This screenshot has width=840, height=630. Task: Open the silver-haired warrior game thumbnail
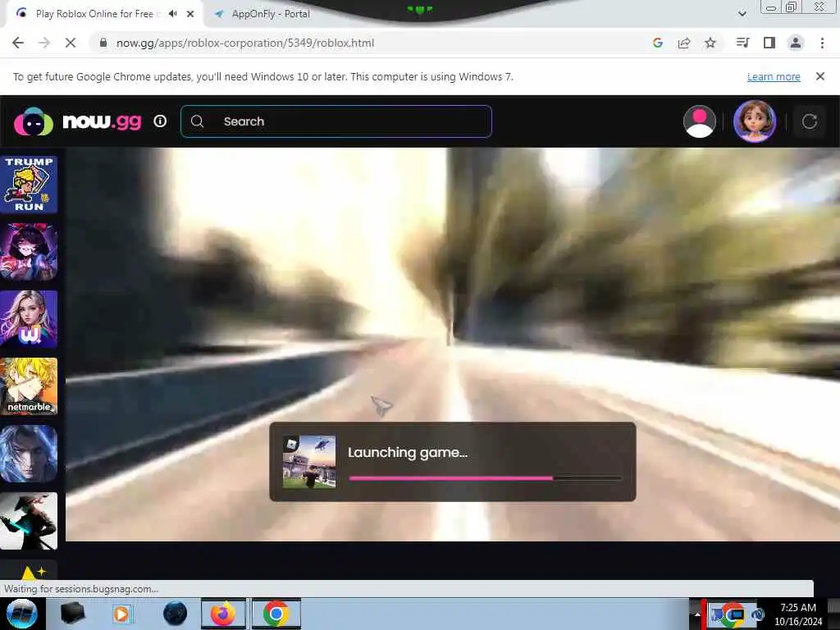pyautogui.click(x=29, y=454)
